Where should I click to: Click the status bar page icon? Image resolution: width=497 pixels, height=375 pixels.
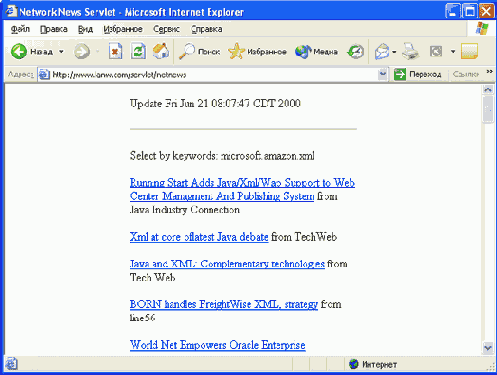(11, 364)
